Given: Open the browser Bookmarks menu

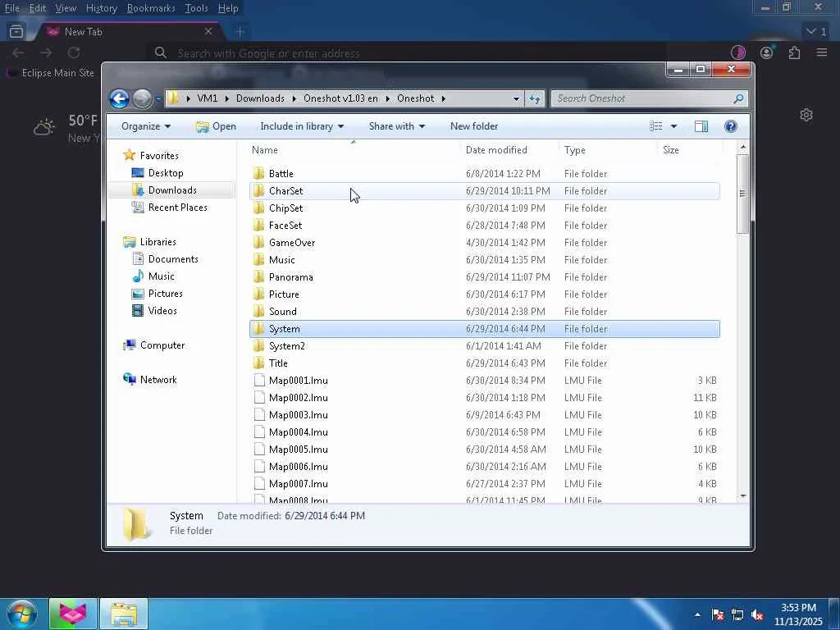Looking at the screenshot, I should click(151, 8).
